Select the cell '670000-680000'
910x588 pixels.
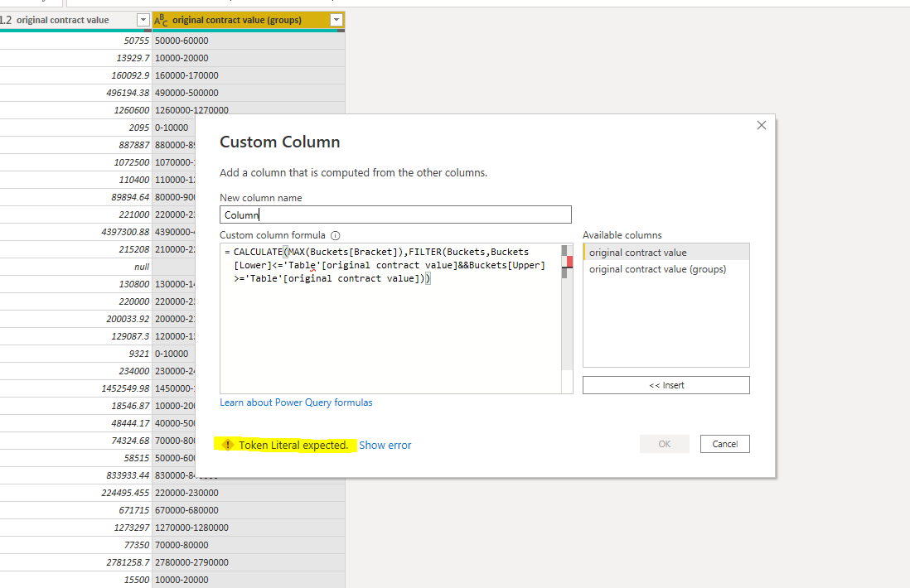pos(249,510)
